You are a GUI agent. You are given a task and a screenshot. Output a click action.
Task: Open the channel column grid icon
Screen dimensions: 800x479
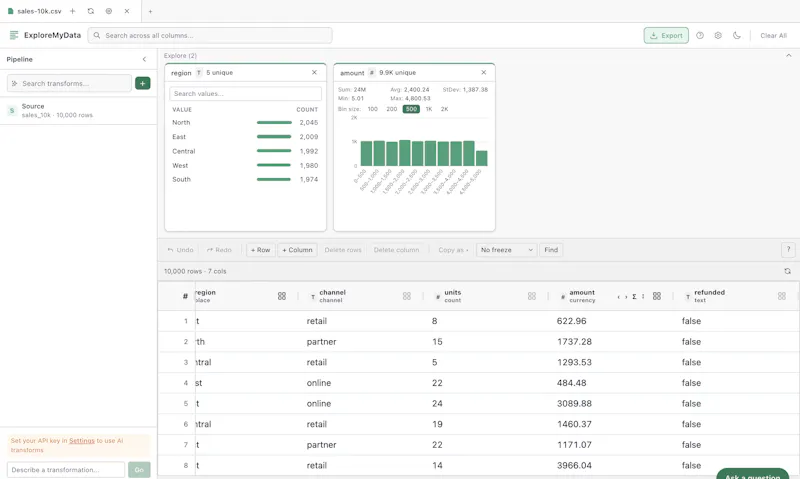(x=407, y=296)
